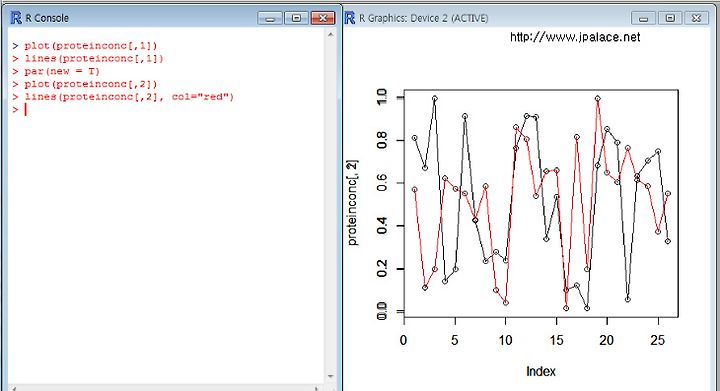The image size is (720, 391).
Task: Click the y-axis tick label 0.2
Action: [382, 268]
